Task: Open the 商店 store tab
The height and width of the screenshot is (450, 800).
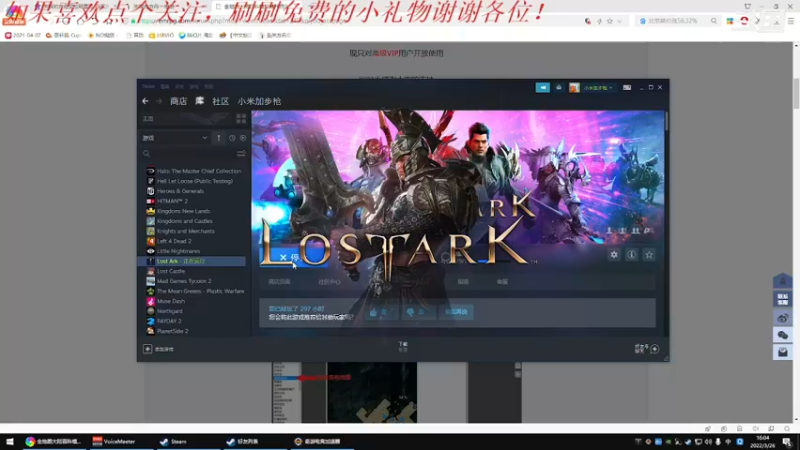Action: tap(179, 101)
